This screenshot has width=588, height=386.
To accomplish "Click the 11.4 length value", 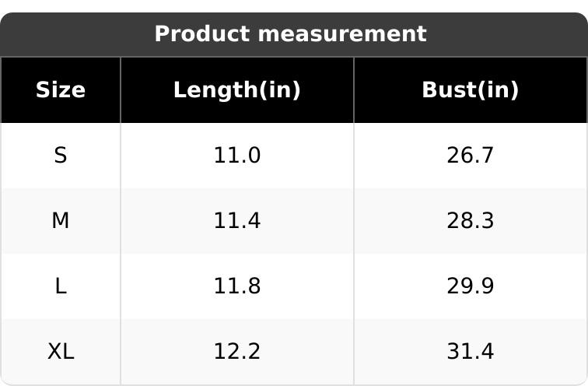I will point(236,221).
